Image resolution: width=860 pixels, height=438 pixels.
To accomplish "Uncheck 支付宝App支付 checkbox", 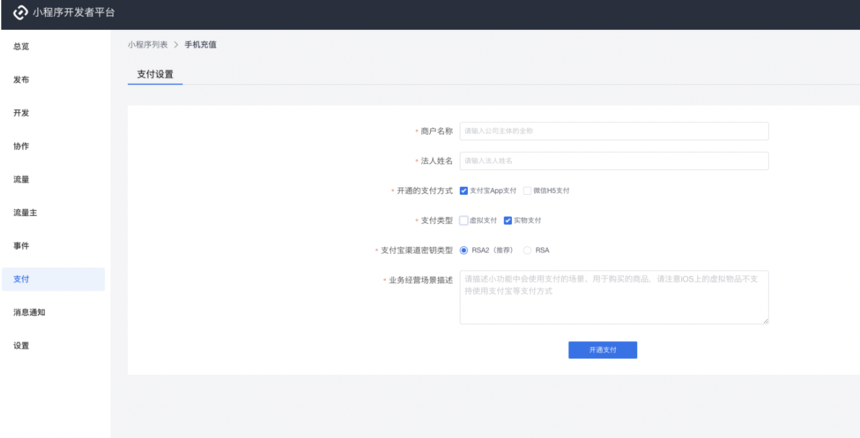I will pyautogui.click(x=463, y=191).
